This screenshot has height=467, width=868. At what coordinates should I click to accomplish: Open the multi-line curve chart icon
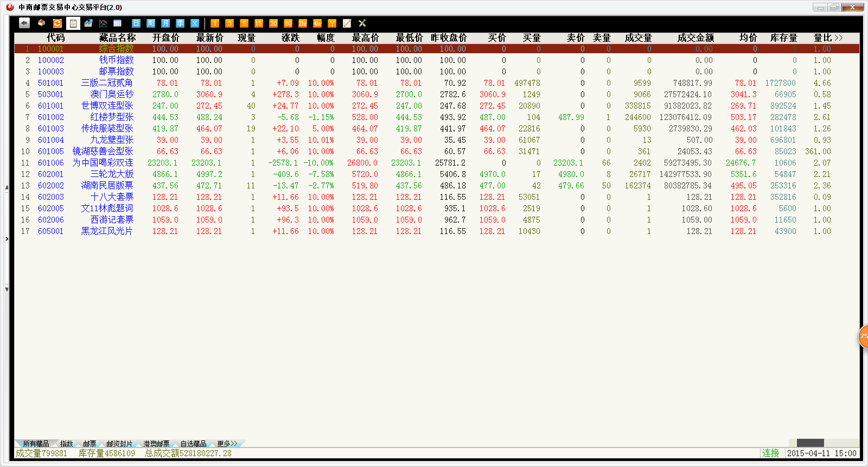click(x=103, y=23)
